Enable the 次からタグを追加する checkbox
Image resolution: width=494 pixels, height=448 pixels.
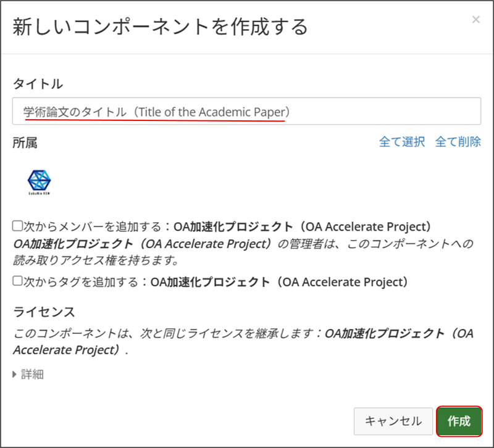[x=18, y=281]
